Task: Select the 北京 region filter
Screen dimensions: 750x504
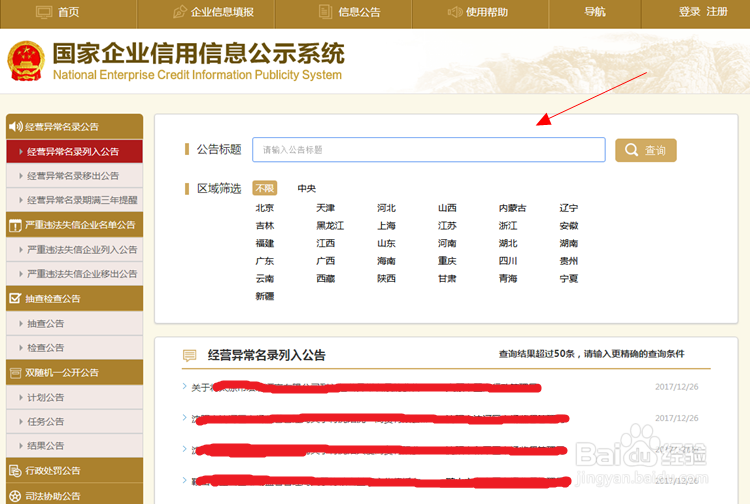Action: [x=265, y=208]
